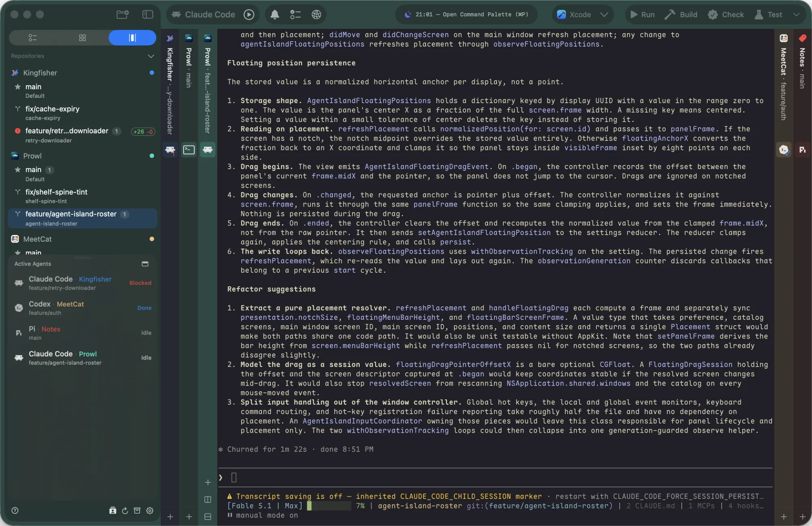Expand the Xcode dropdown chevron
812x526 pixels.
[604, 15]
